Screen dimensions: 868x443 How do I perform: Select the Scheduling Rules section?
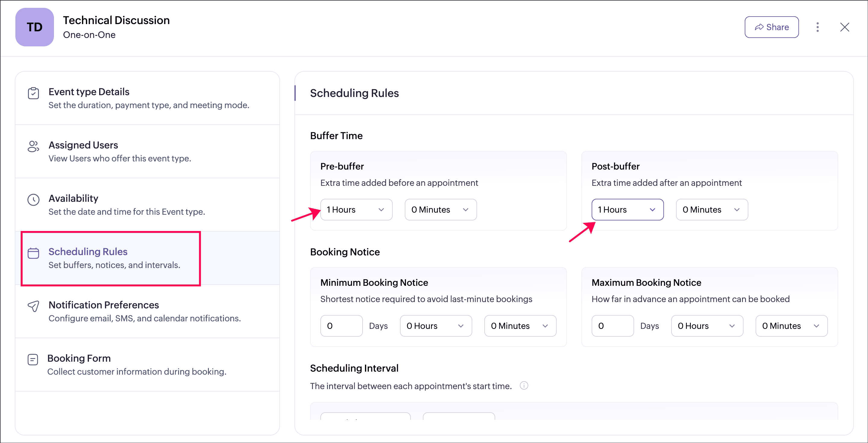[x=147, y=258]
